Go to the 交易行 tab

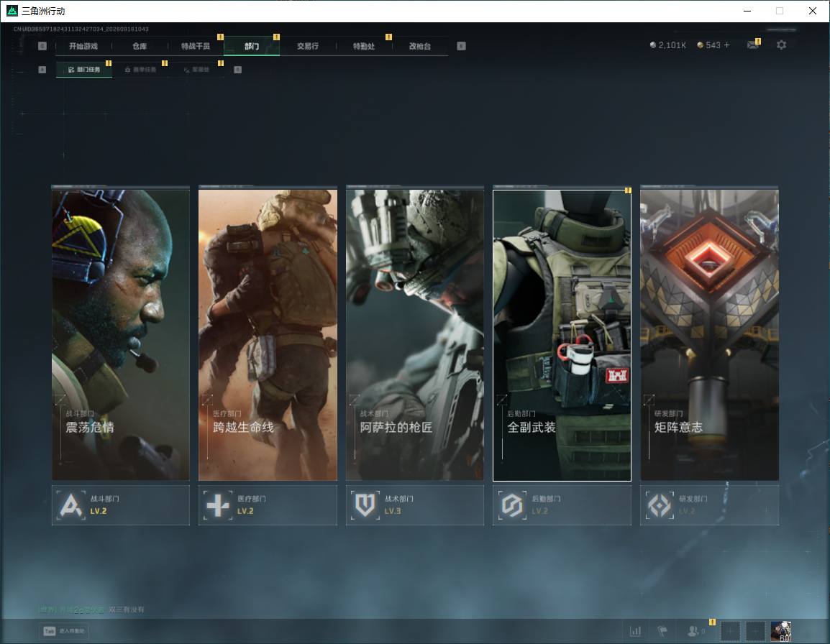click(308, 46)
